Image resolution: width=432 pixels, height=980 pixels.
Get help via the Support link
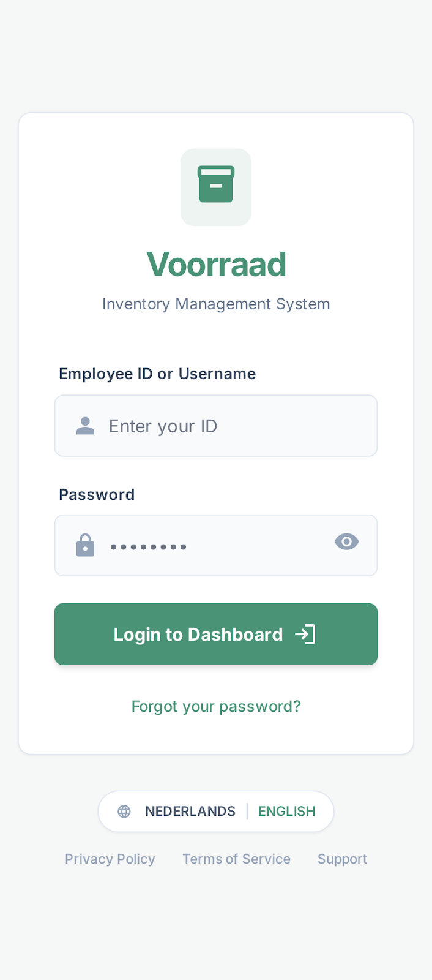point(342,859)
